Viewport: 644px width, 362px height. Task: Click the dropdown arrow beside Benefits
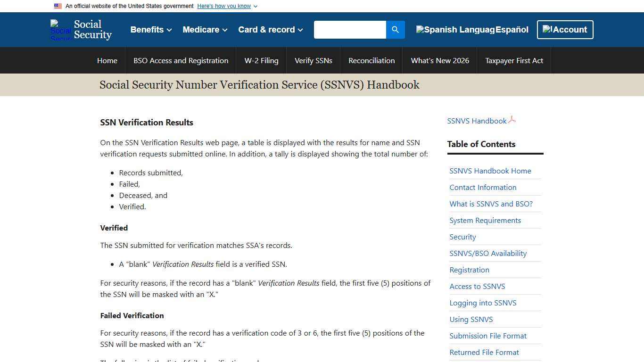tap(169, 30)
